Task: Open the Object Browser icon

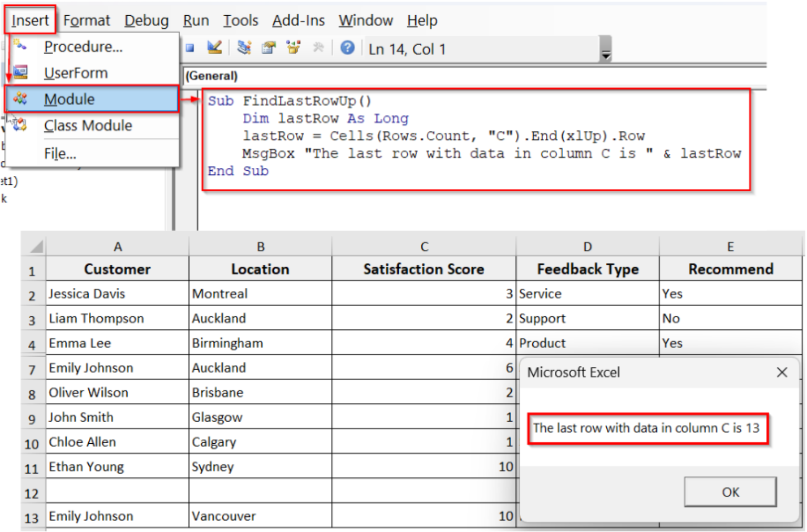Action: tap(293, 47)
